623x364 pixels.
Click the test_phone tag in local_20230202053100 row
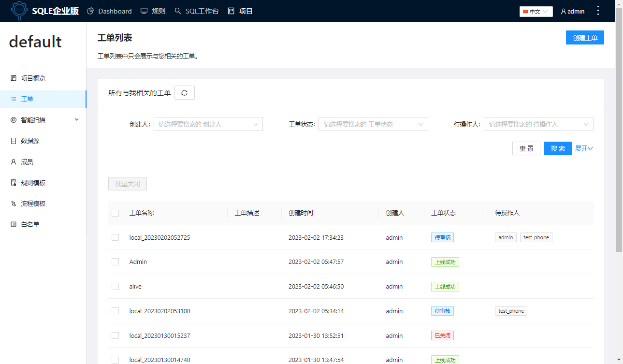[511, 311]
